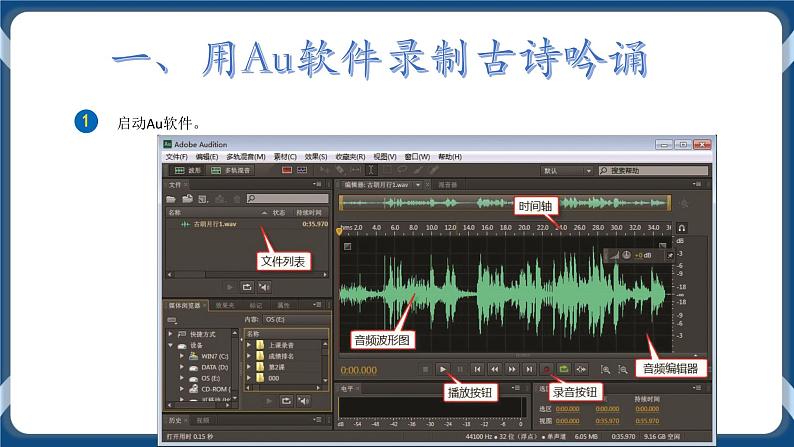794x447 pixels.
Task: Select the Time Selection I-beam tool
Action: pyautogui.click(x=371, y=170)
